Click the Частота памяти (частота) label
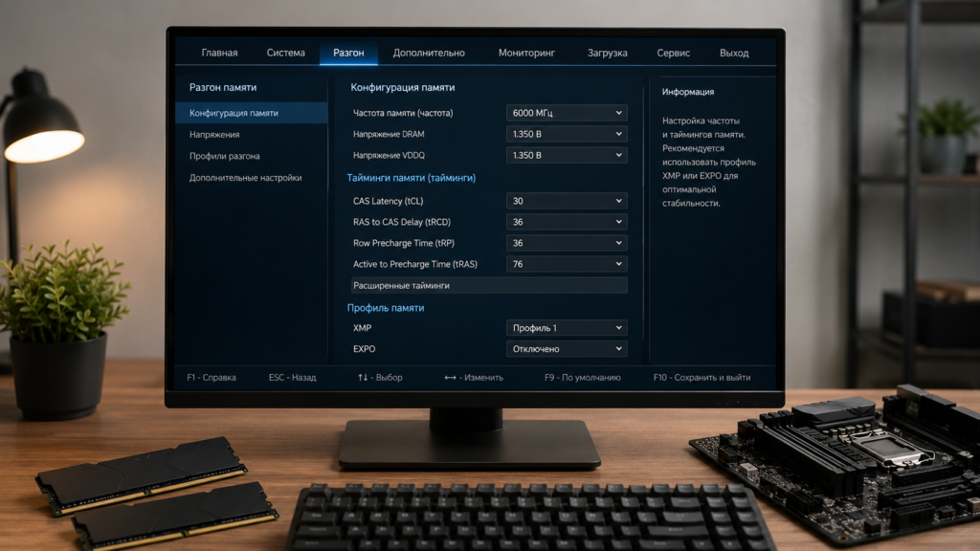 click(403, 113)
